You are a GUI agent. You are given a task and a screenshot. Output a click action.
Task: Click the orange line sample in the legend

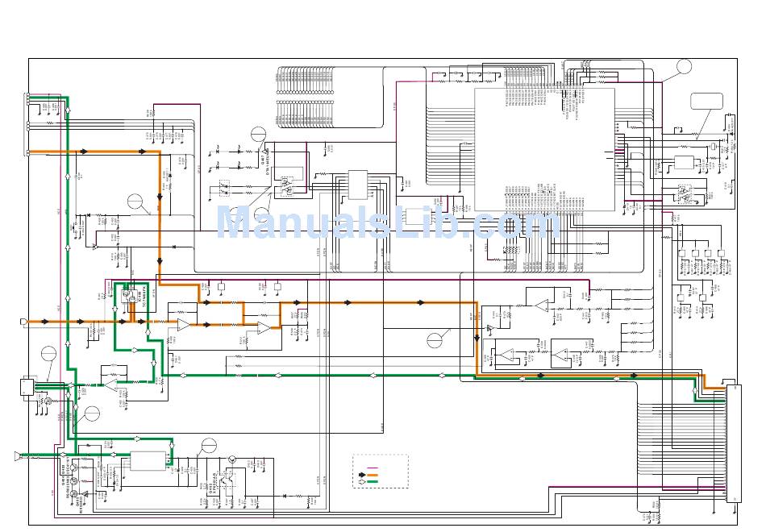coord(373,476)
